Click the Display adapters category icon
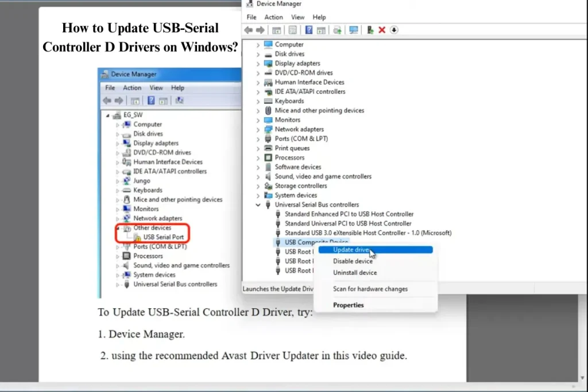This screenshot has width=588, height=392. 268,63
